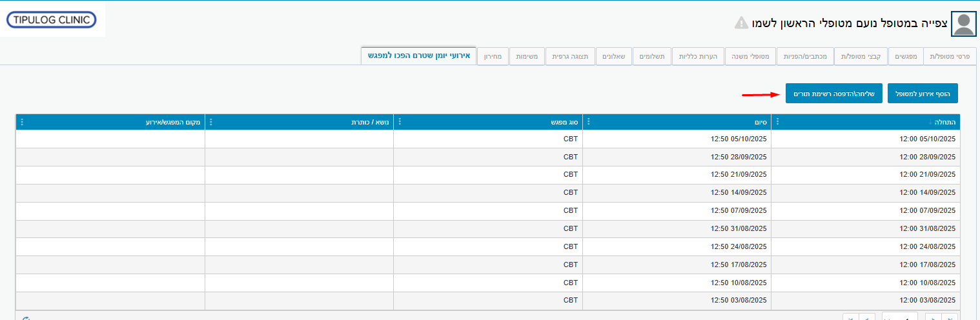Select start cell 12:00 05/10/2025
980x320 pixels.
[865, 139]
